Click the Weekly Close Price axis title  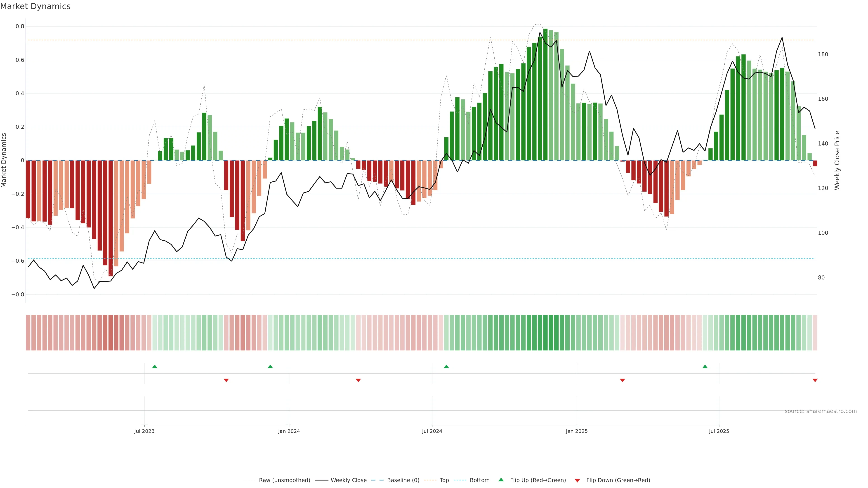[x=837, y=160]
